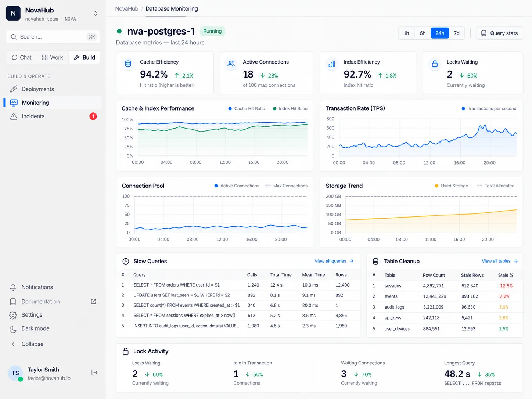Open Documentation external link icon
Screen dimensions: 532x399
pos(93,302)
